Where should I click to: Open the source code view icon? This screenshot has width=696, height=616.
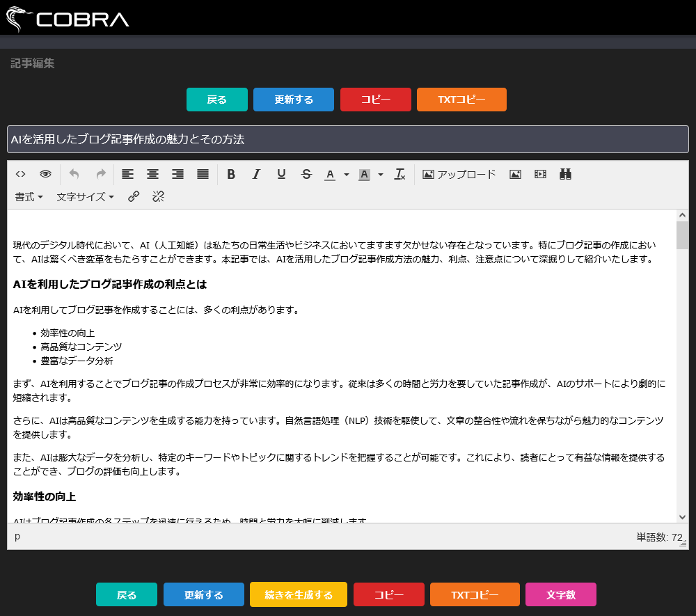[21, 174]
